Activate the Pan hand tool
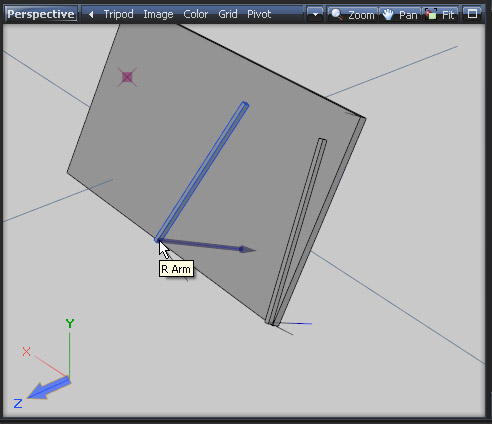 [400, 14]
